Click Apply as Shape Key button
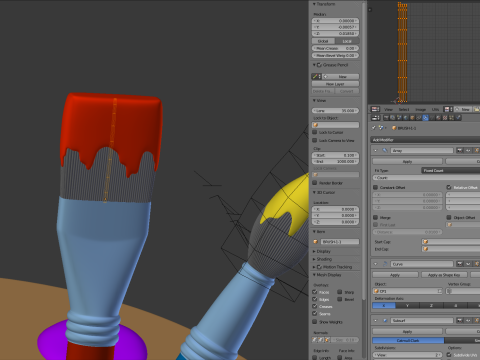480x360 pixels. click(444, 275)
